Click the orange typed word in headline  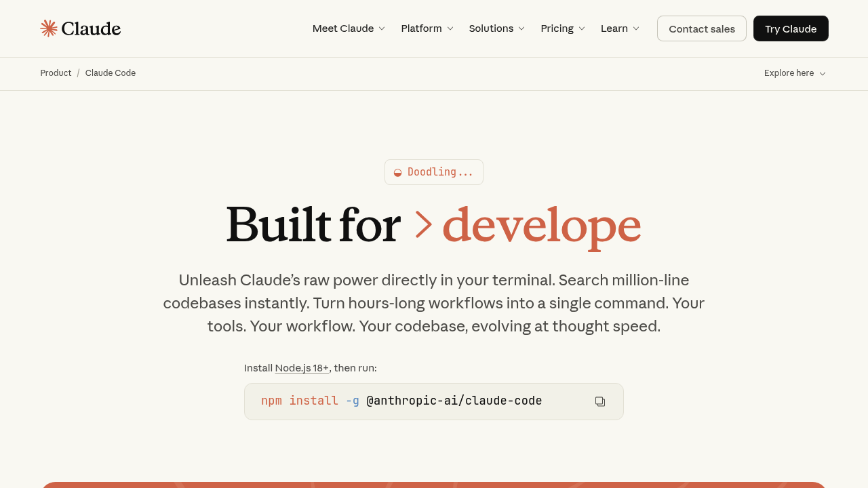[x=541, y=225]
